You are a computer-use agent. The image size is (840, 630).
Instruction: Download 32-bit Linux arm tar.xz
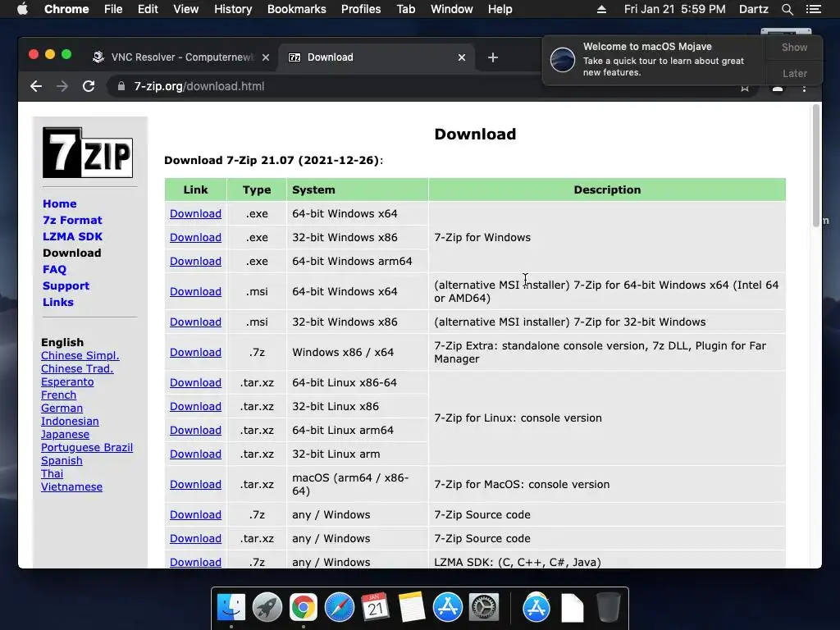pos(195,454)
